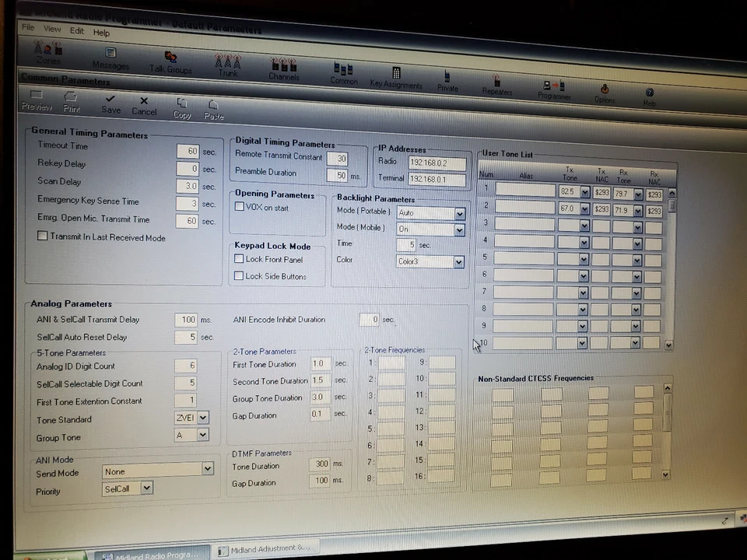Click the First Tone Duration field
The height and width of the screenshot is (560, 747).
pos(321,363)
